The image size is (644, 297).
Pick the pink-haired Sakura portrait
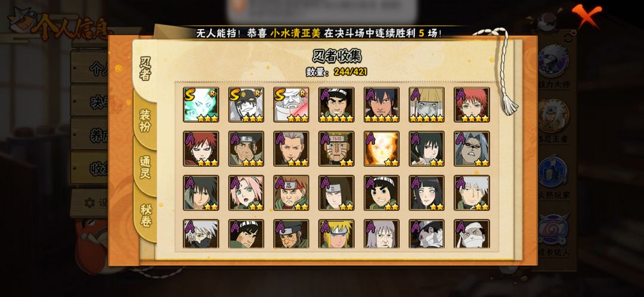246,193
